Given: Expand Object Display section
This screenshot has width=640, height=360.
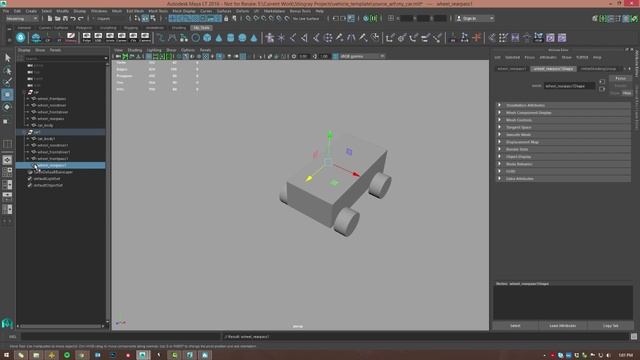Looking at the screenshot, I should [563, 157].
